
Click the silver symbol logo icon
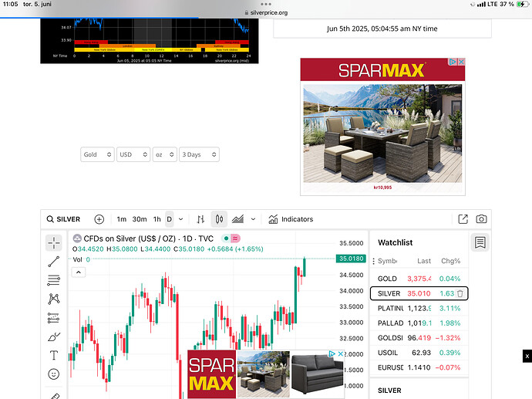click(x=77, y=238)
